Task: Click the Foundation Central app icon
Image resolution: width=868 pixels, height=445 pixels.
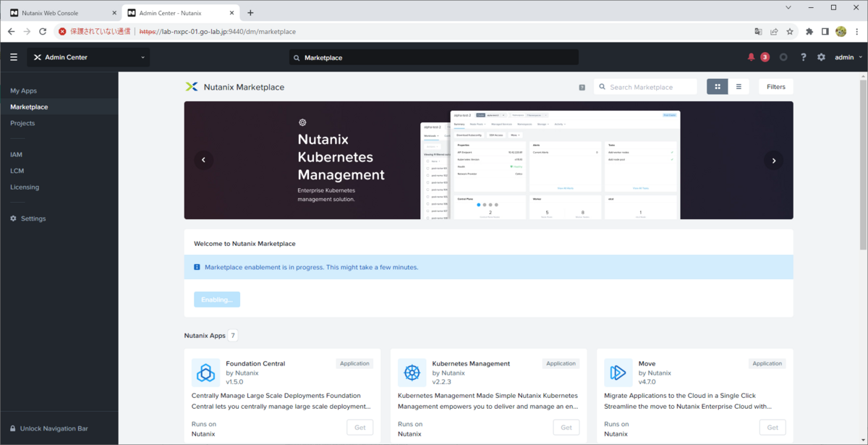Action: click(x=205, y=373)
